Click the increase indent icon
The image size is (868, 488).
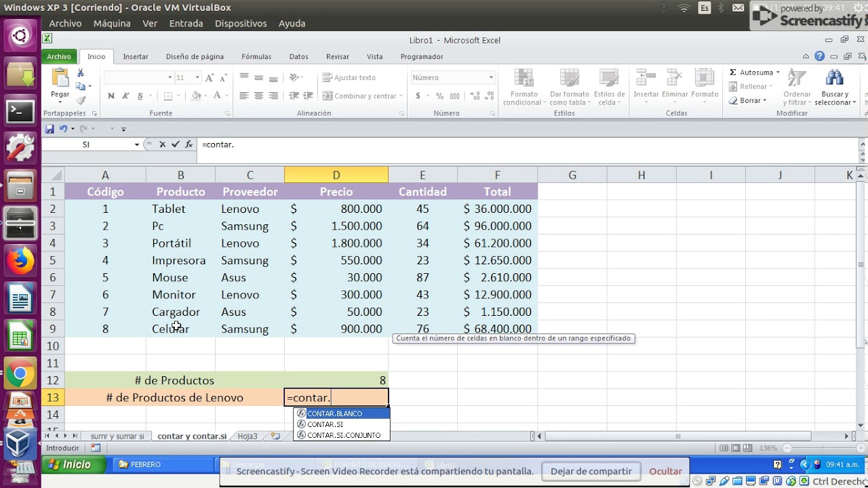(309, 96)
